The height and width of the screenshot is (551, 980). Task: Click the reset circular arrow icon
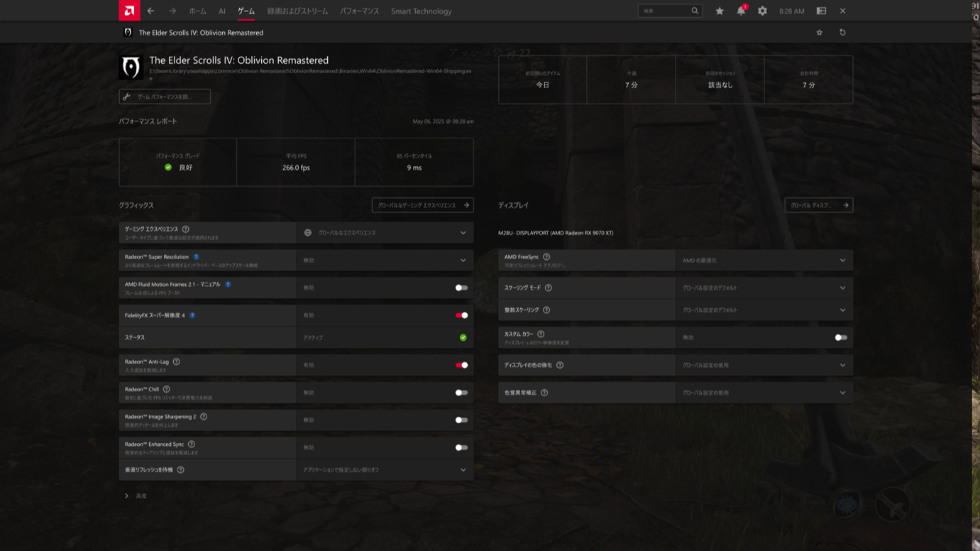[x=842, y=33]
